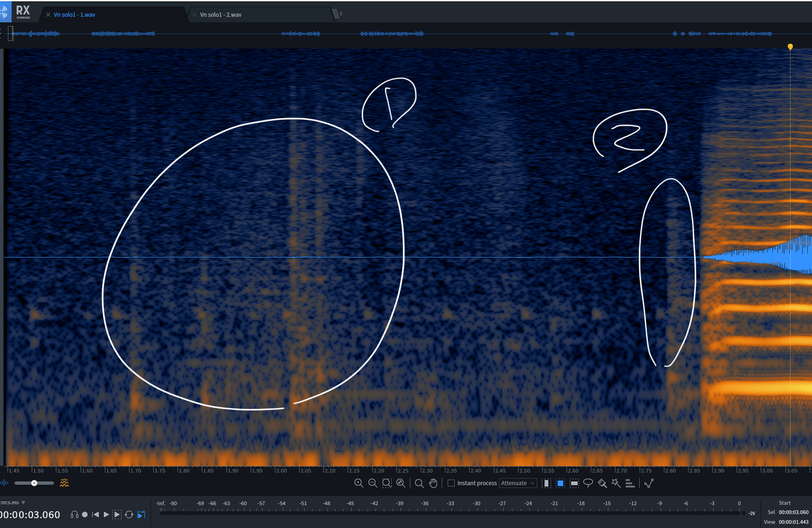
Task: Enable the Instant process checkbox
Action: [451, 483]
